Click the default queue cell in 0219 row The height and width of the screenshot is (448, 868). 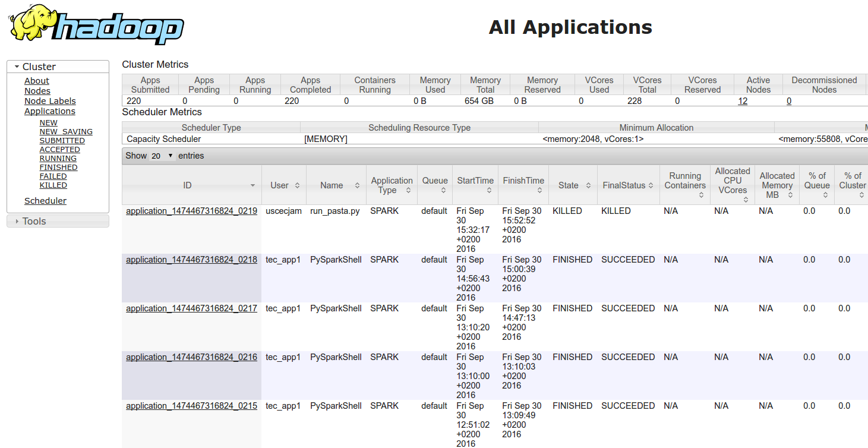point(434,211)
